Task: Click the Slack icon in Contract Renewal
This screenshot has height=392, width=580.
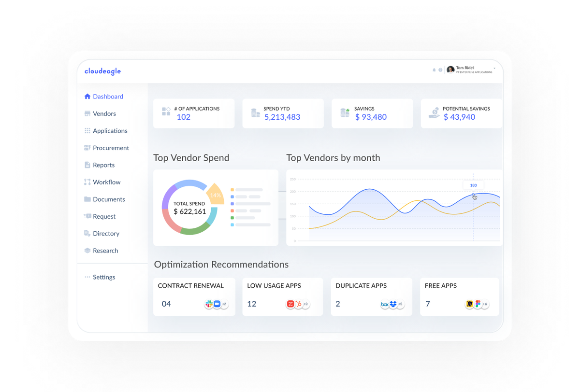Action: point(209,304)
